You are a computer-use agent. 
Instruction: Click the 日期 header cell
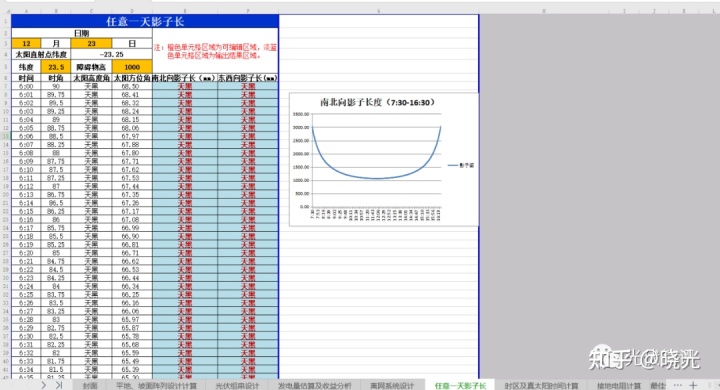click(x=82, y=33)
